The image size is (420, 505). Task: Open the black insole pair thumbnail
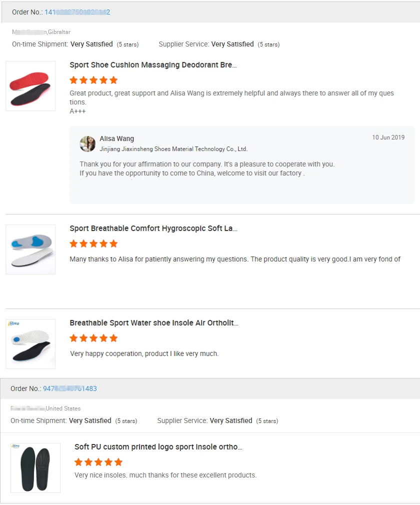point(35,468)
